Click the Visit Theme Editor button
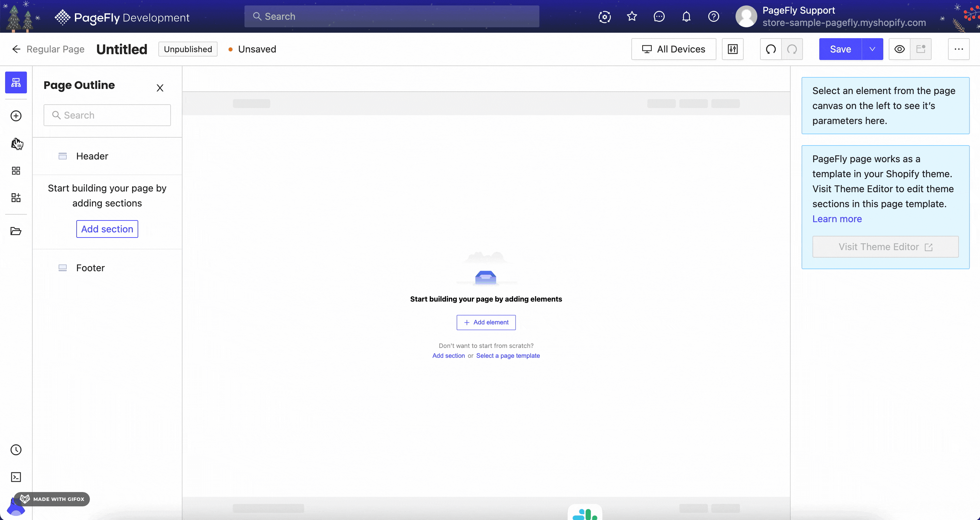Image resolution: width=980 pixels, height=520 pixels. tap(885, 247)
